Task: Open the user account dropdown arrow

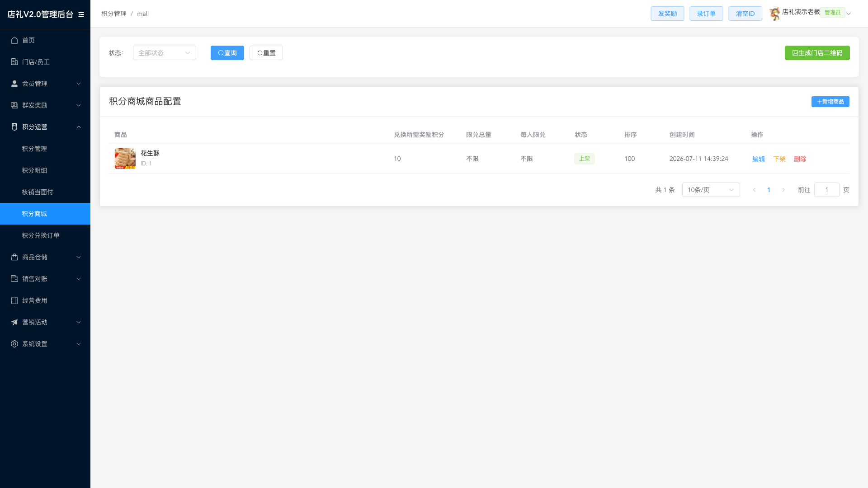Action: pyautogui.click(x=849, y=14)
